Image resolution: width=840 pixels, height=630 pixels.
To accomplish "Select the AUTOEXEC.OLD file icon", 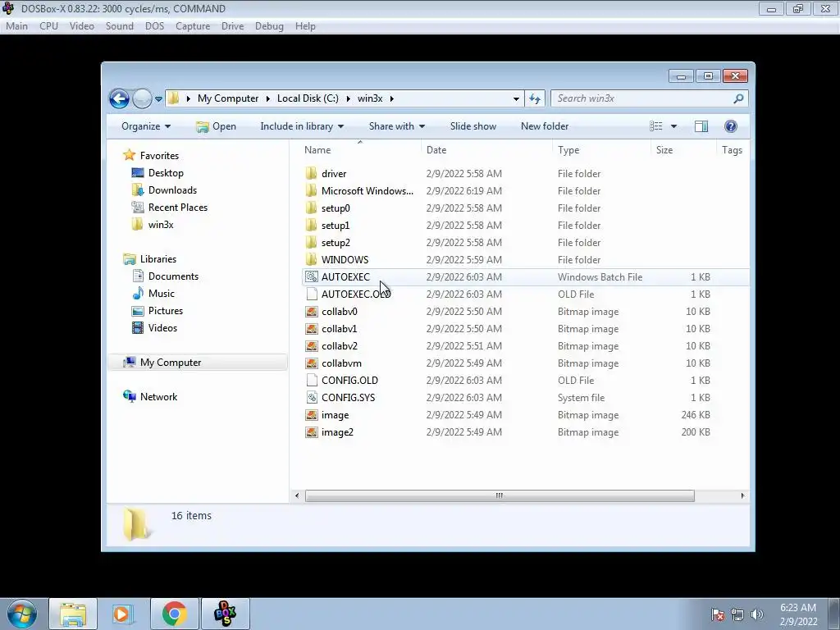I will pyautogui.click(x=311, y=294).
